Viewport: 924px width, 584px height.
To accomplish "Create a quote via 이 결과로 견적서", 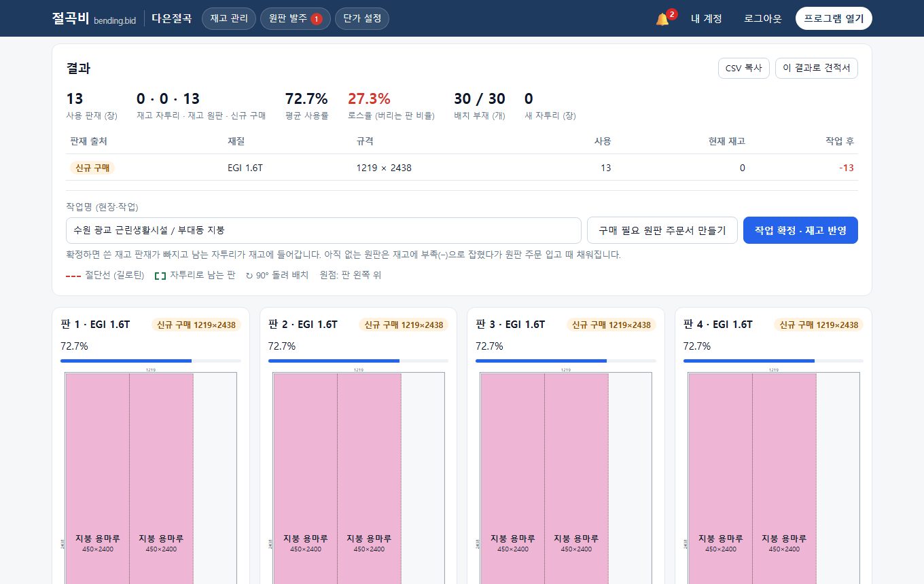I will pyautogui.click(x=817, y=69).
